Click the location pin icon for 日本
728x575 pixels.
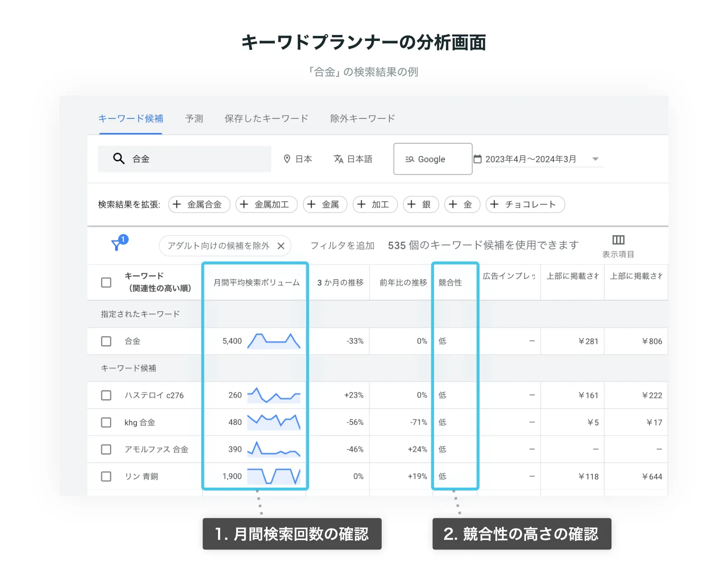tap(287, 159)
